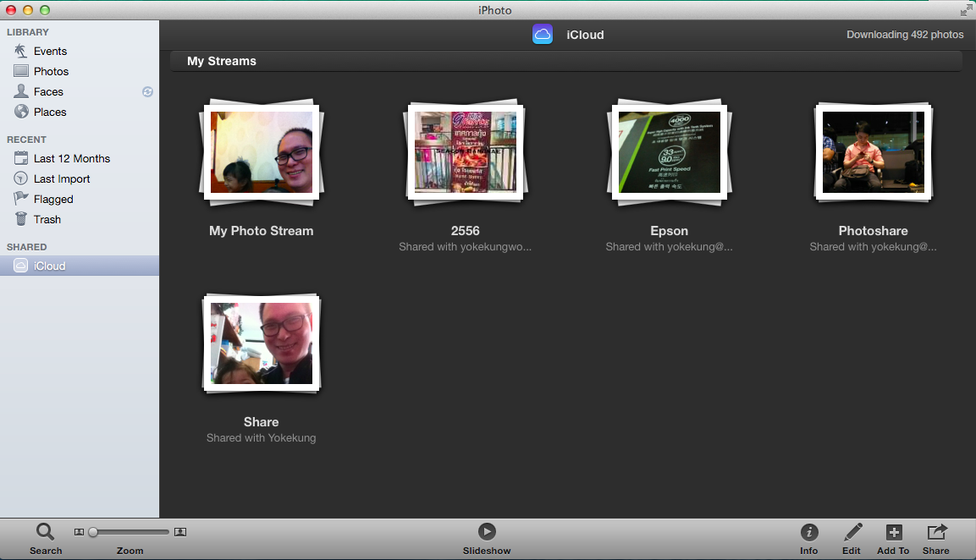This screenshot has height=560, width=976.
Task: Open the My Photo Stream album
Action: pos(262,152)
